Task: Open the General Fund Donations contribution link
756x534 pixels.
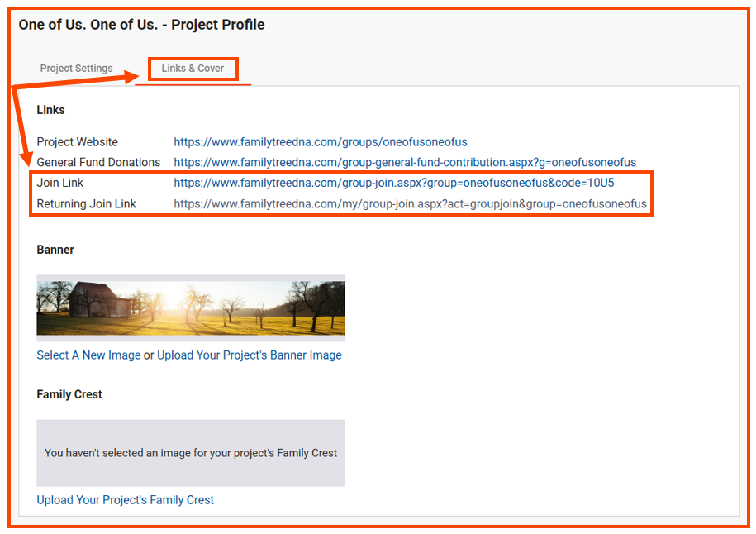Action: (x=405, y=162)
